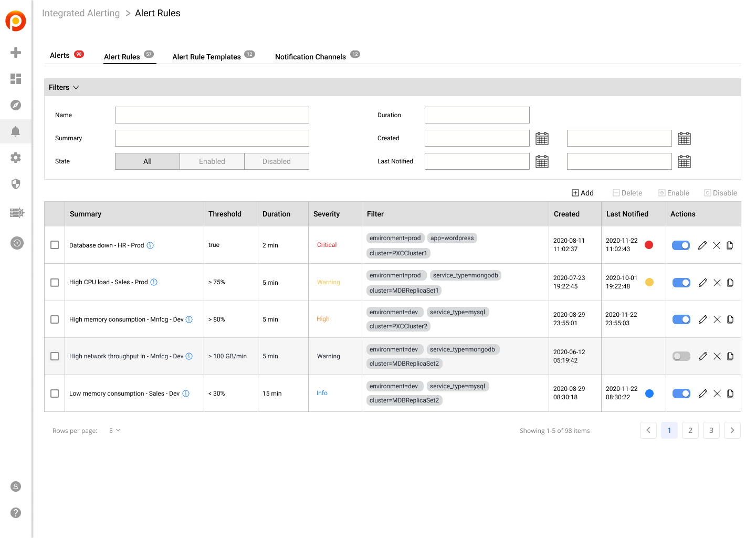Open the Alerting bell icon in sidebar

pyautogui.click(x=16, y=131)
